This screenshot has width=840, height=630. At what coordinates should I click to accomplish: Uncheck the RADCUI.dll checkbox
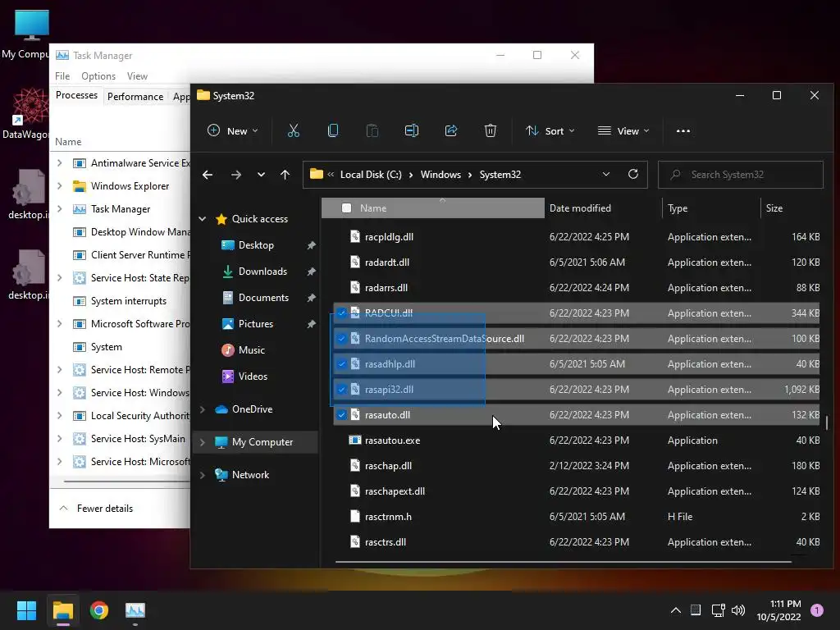(341, 313)
